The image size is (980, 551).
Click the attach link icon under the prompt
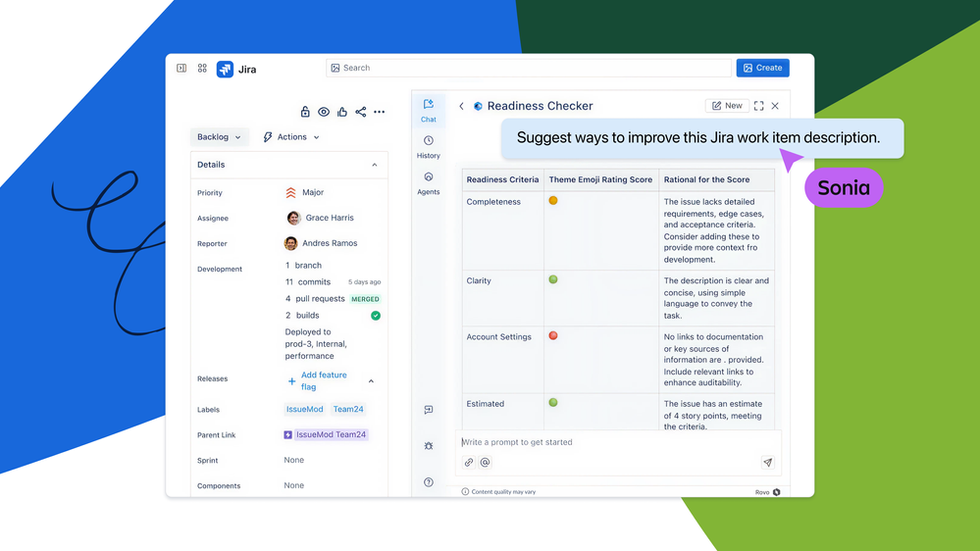click(x=469, y=463)
